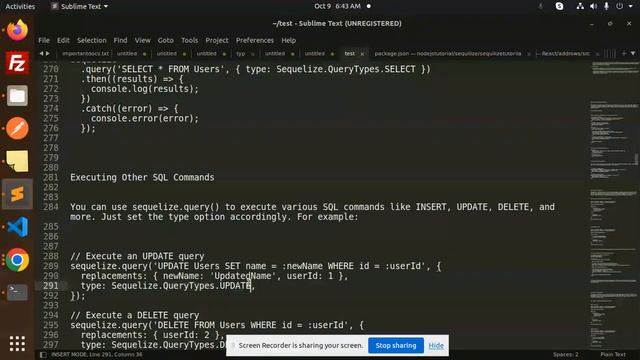The height and width of the screenshot is (360, 640).
Task: Open the power menu icon
Action: 620,6
